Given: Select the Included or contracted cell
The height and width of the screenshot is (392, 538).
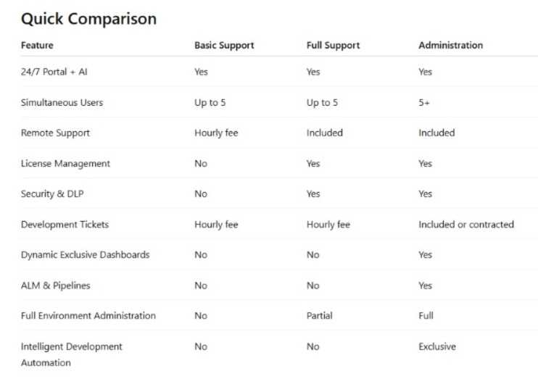Looking at the screenshot, I should pyautogui.click(x=465, y=224).
